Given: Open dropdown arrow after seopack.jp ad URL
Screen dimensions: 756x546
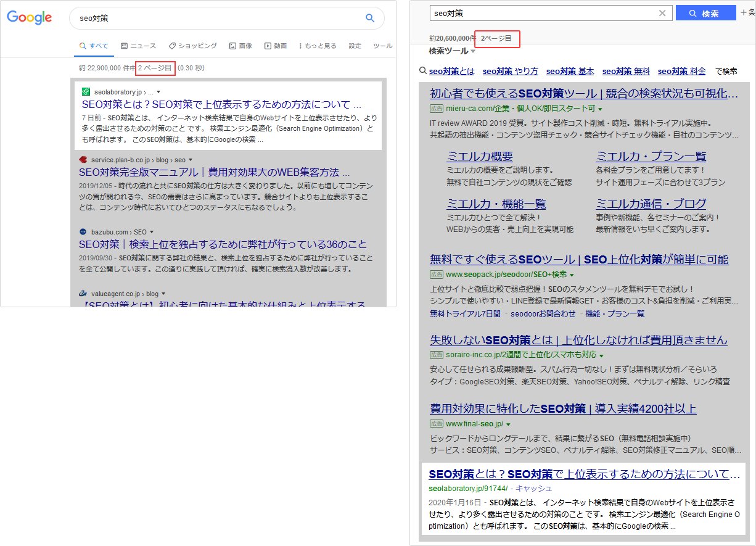Looking at the screenshot, I should (x=572, y=275).
